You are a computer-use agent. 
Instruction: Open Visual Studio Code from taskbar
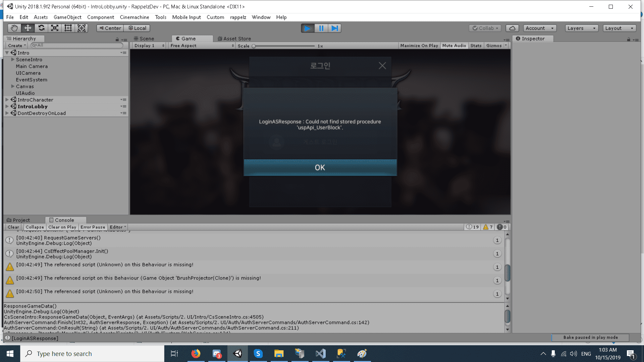pos(320,354)
